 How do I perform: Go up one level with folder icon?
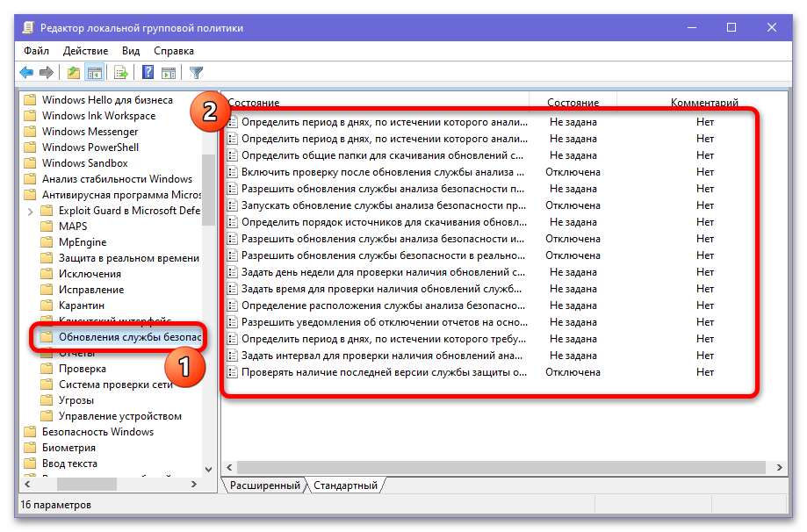coord(74,73)
